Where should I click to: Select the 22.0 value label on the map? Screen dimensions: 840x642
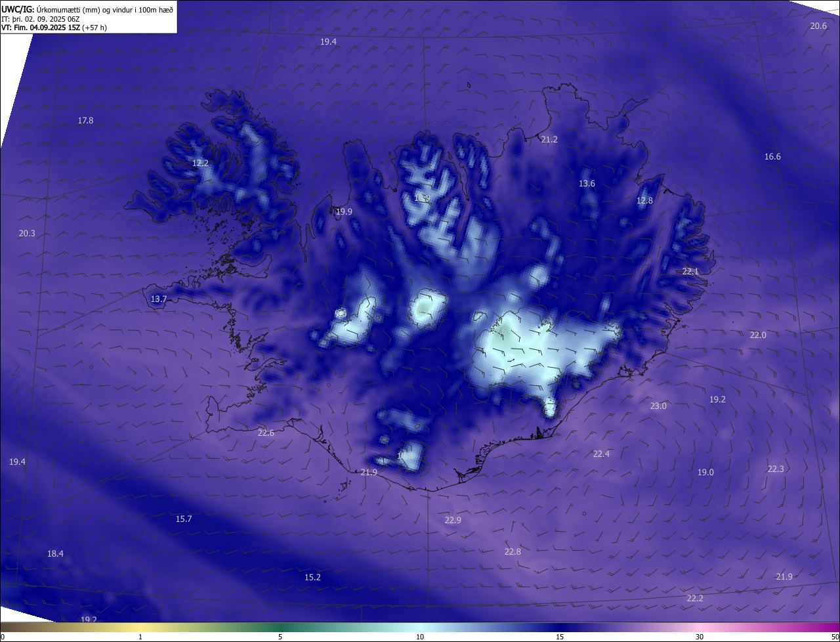coord(758,335)
